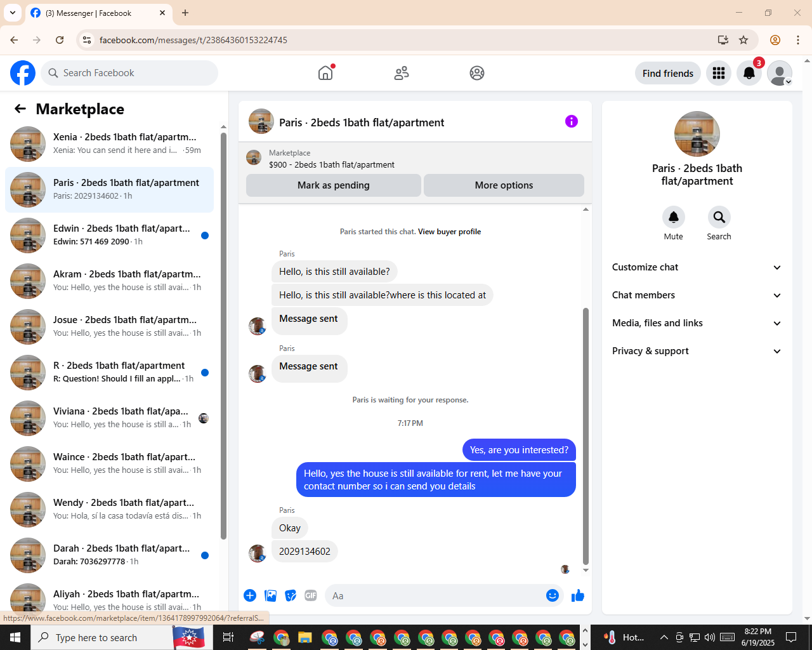
Task: Open the Windows notification center icon
Action: pyautogui.click(x=791, y=637)
